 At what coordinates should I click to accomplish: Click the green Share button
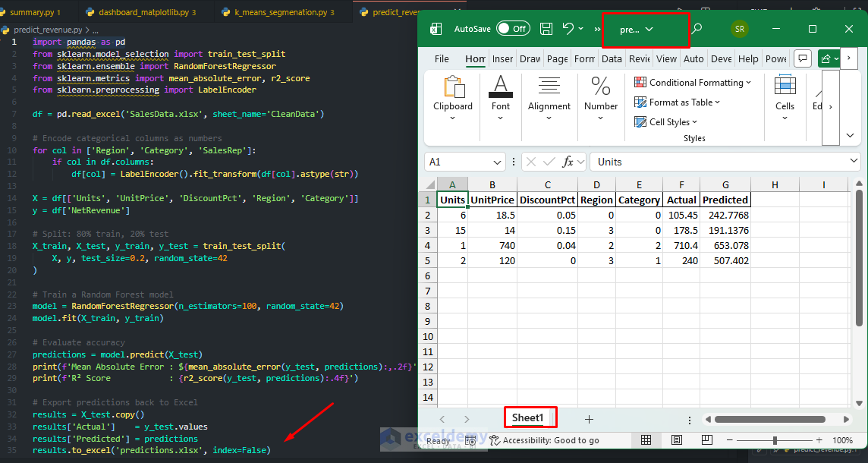point(829,58)
